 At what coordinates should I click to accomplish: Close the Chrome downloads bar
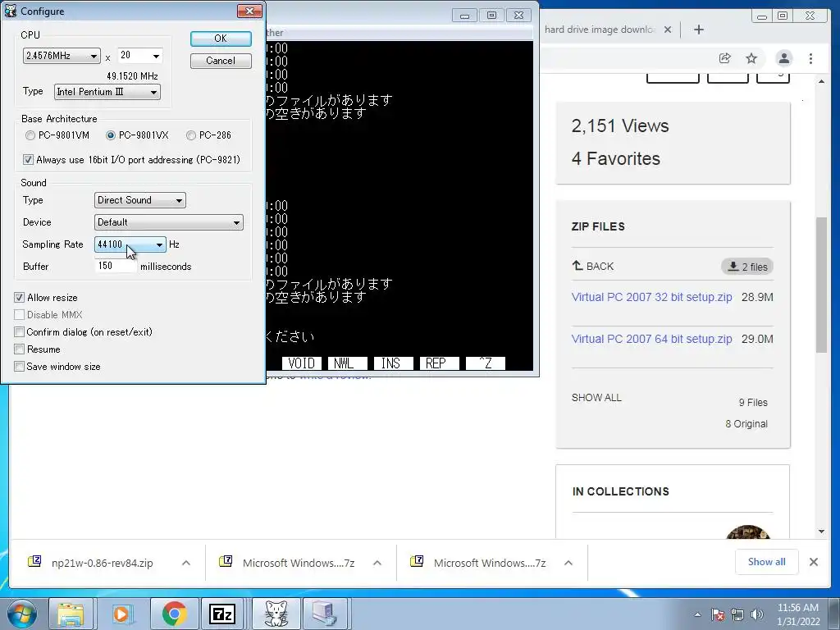click(x=813, y=562)
